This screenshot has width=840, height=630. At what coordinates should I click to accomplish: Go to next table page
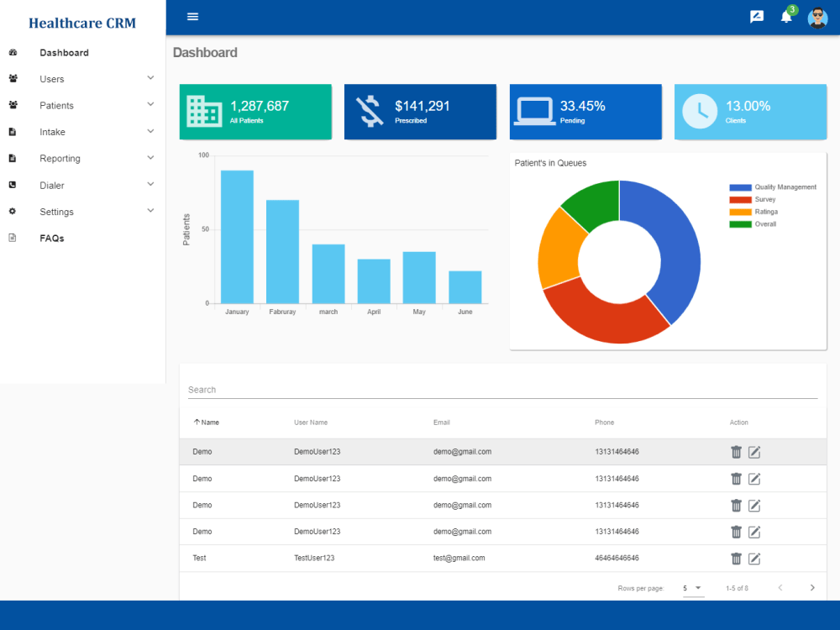tap(812, 588)
